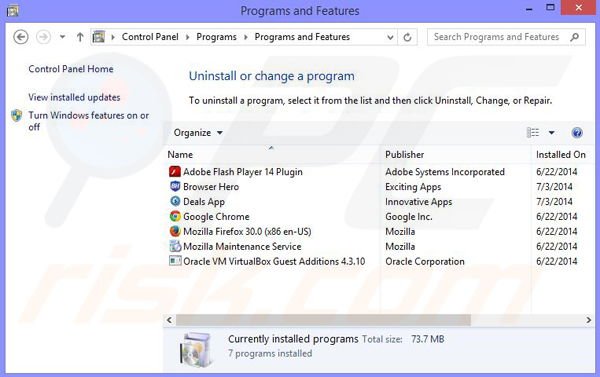Open the View installed updates link
This screenshot has height=377, width=600.
[74, 97]
